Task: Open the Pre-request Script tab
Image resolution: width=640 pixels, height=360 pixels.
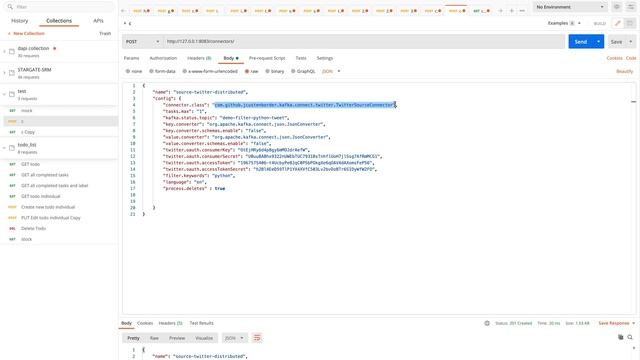Action: click(x=267, y=58)
